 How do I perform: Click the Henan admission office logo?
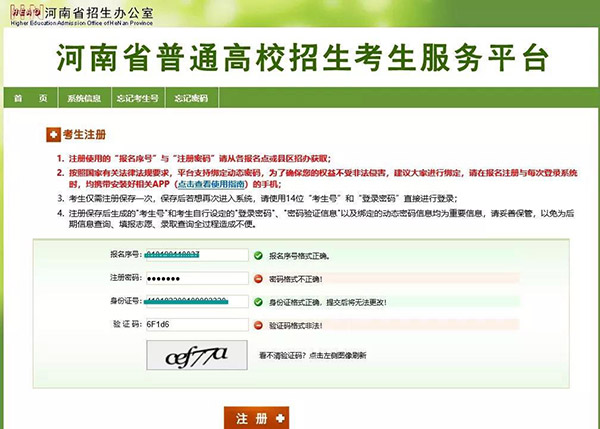[22, 10]
